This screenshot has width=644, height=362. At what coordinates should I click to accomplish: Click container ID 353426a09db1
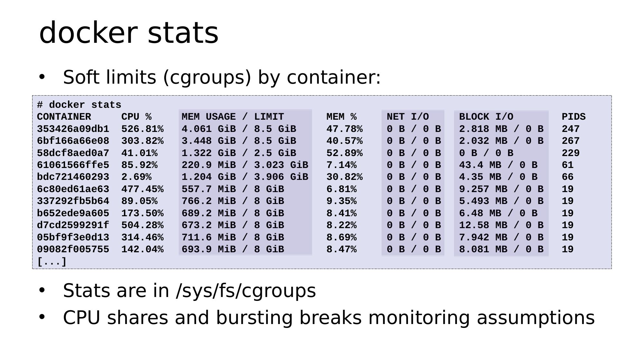(73, 129)
